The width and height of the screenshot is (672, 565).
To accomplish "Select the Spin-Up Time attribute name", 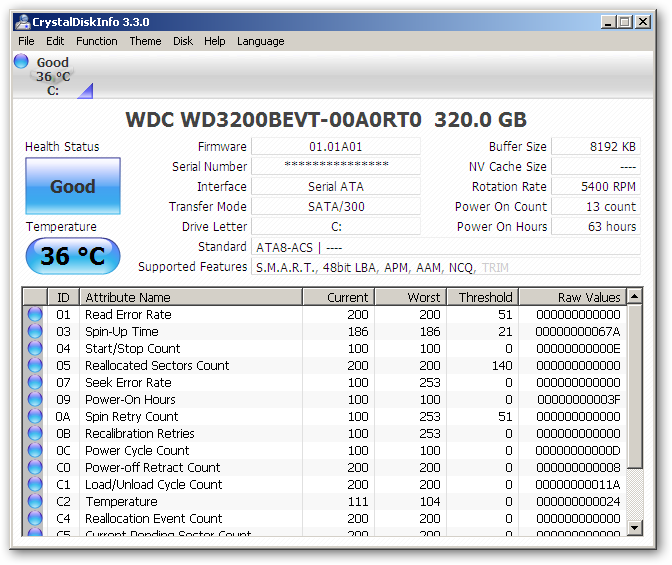I will [122, 332].
